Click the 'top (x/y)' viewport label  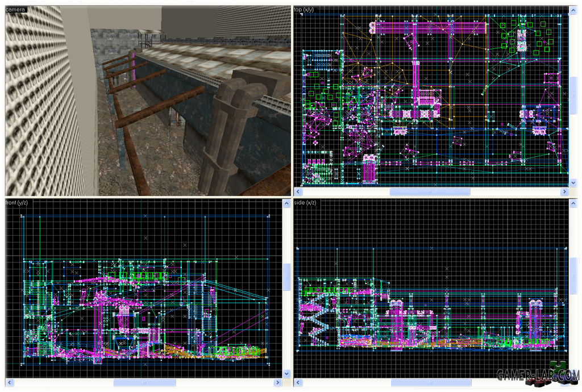pos(304,9)
